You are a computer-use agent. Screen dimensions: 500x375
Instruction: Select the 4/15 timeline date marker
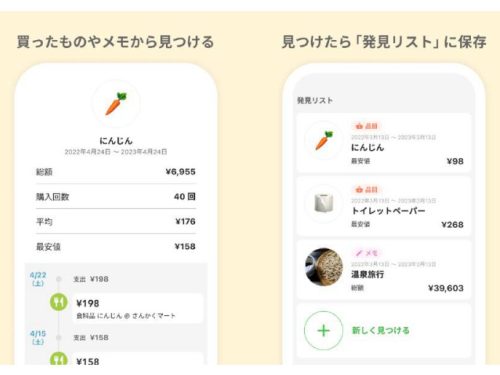(x=38, y=337)
